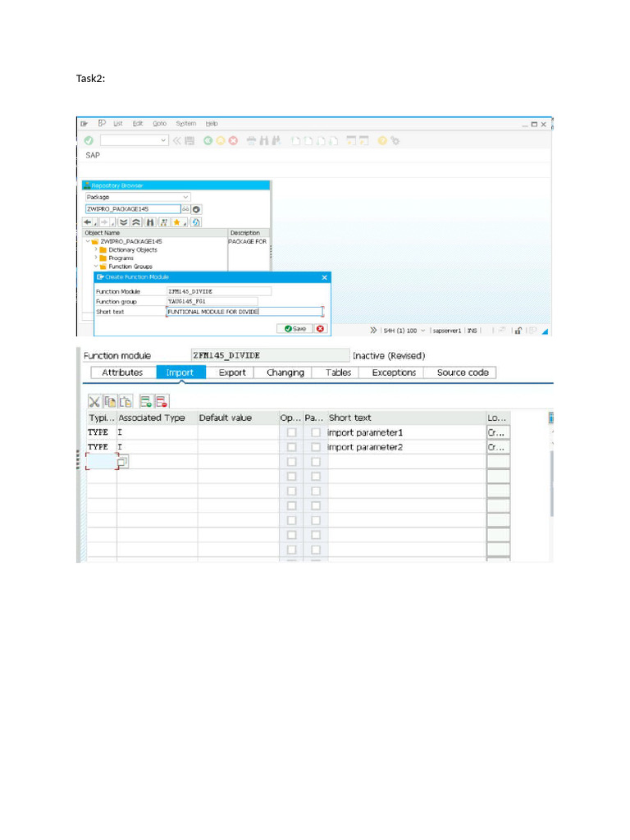Click the Function Module field ZFM145_DIVIDE in dialog
The height and width of the screenshot is (840, 630).
tap(218, 291)
